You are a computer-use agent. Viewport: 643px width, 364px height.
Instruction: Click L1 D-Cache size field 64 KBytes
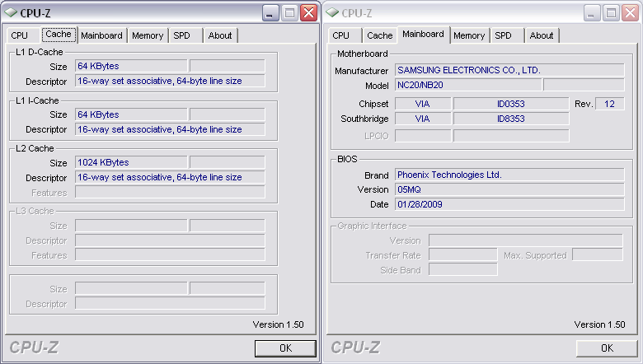131,66
